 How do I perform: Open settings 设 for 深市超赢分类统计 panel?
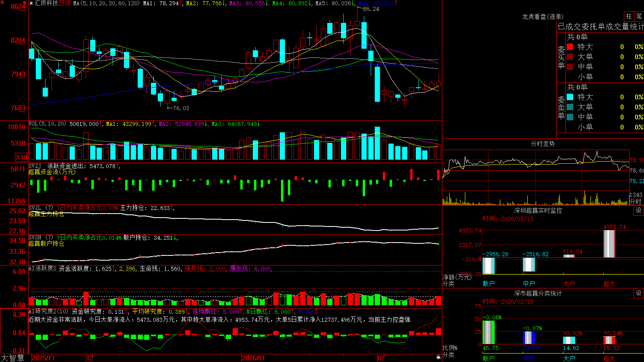point(638,293)
